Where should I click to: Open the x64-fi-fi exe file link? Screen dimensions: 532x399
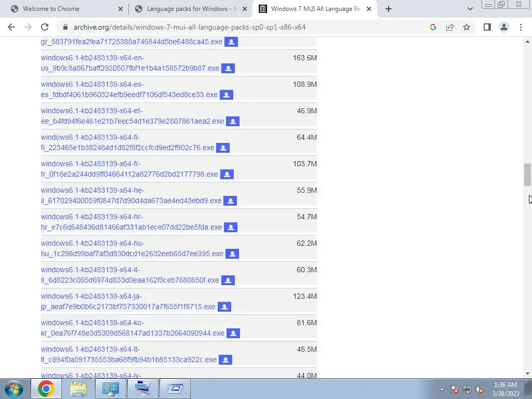(128, 142)
